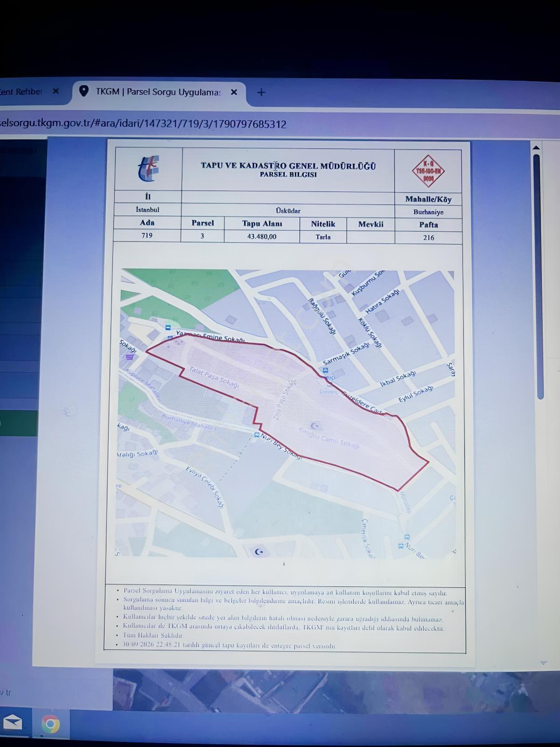Click the 'Burhaniye Mahallesi' map label
The width and height of the screenshot is (560, 747).
pyautogui.click(x=189, y=422)
